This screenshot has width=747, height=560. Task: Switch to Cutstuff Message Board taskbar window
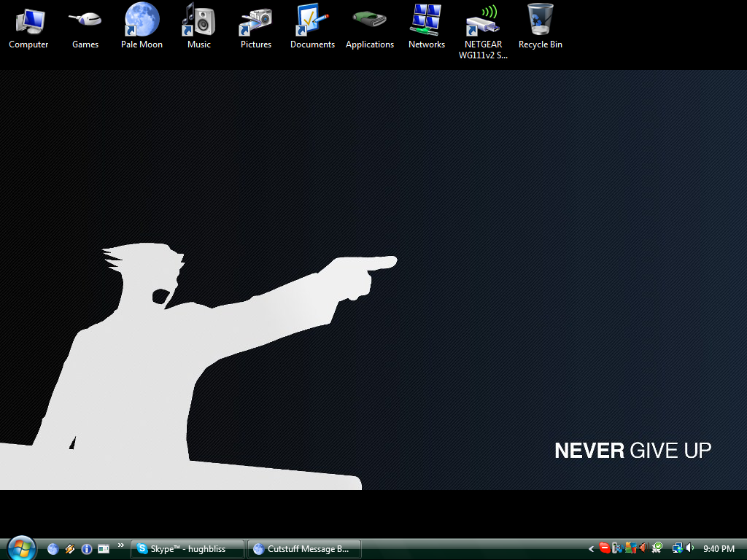(304, 549)
